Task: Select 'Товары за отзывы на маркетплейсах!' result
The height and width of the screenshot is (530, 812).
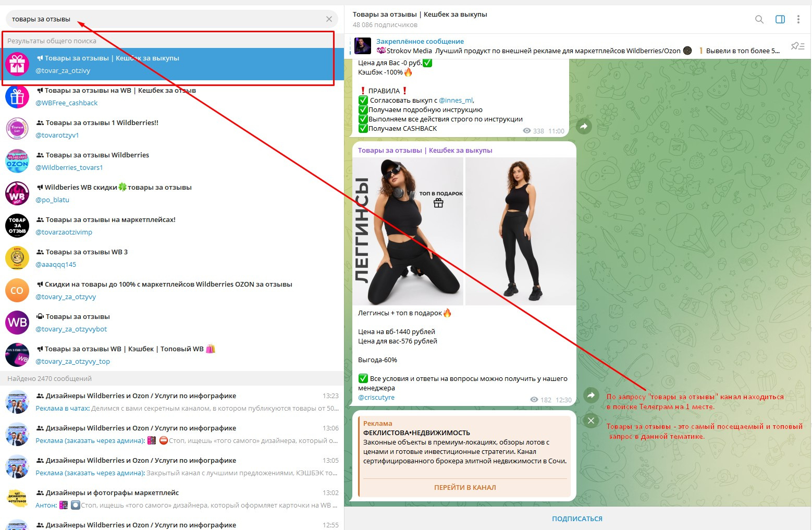Action: click(172, 226)
